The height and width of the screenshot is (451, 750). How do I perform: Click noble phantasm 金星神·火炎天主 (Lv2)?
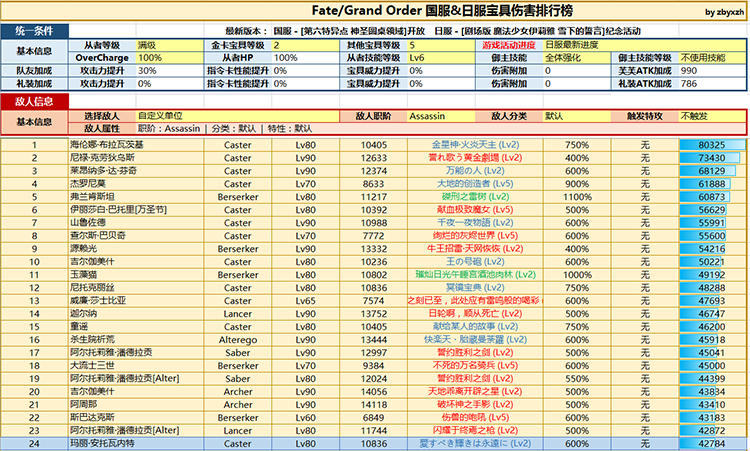click(x=475, y=145)
